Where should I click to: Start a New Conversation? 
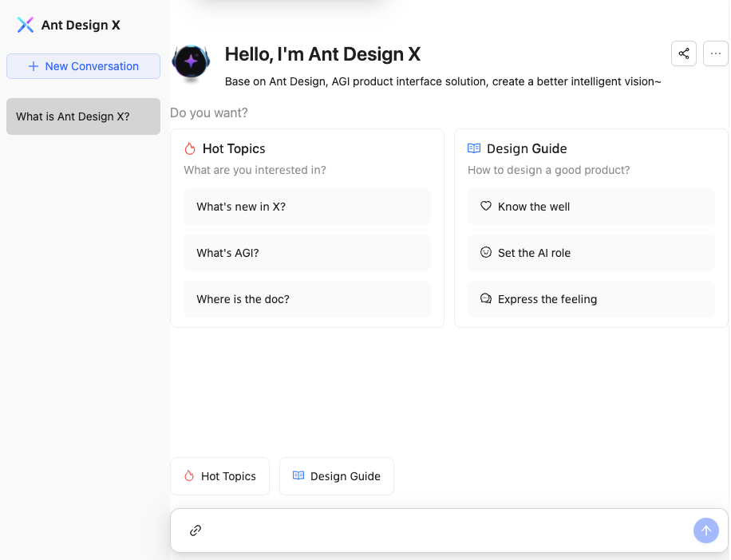click(83, 66)
